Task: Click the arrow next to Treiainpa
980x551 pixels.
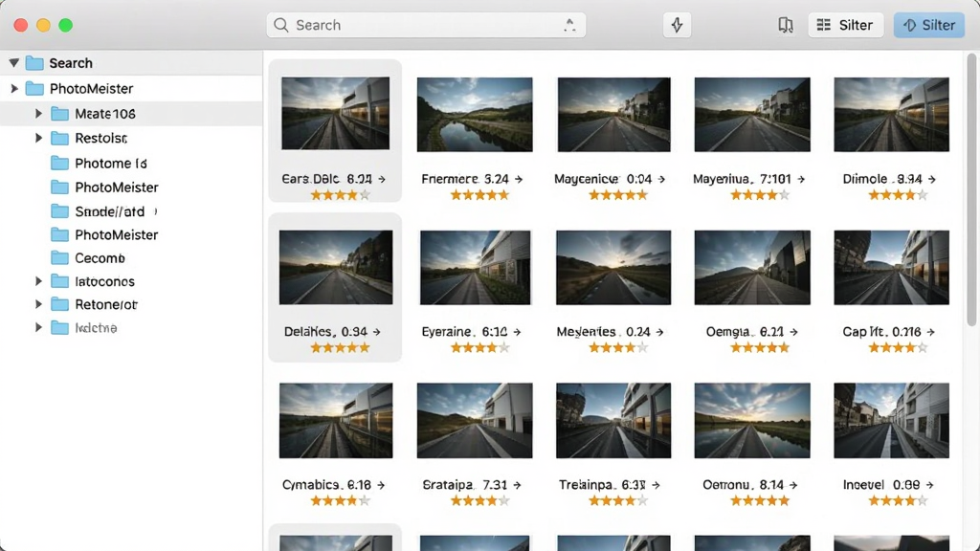Action: [656, 485]
